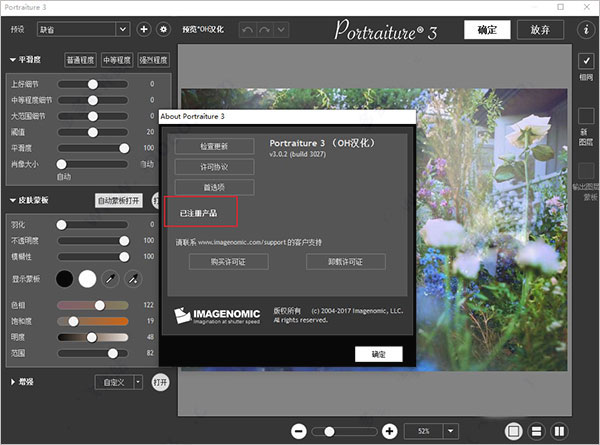The image size is (600, 445).
Task: Switch to single preview view mode
Action: pos(513,431)
